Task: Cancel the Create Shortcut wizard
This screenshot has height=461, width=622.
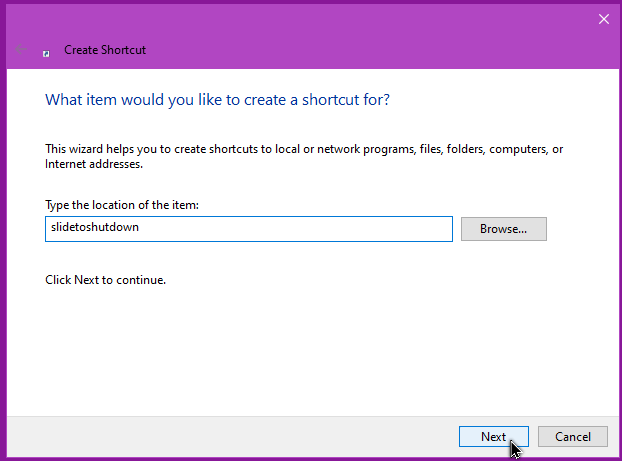Action: [x=572, y=436]
